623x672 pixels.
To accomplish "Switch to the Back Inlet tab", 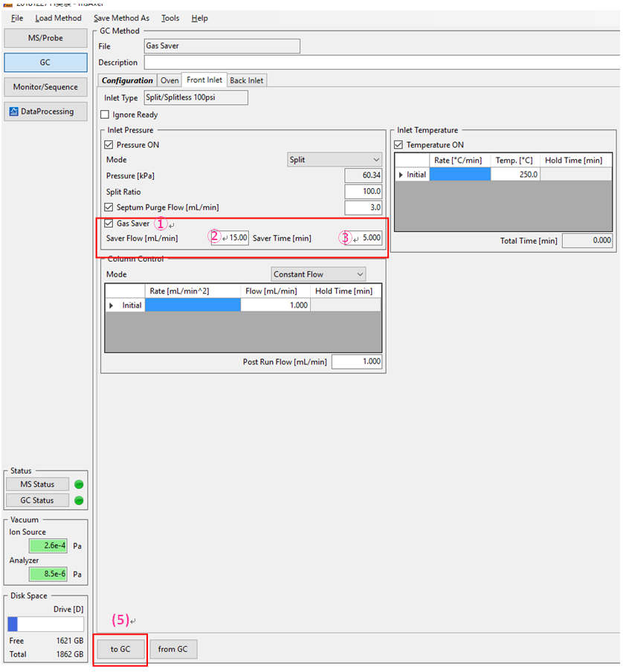I will 246,80.
